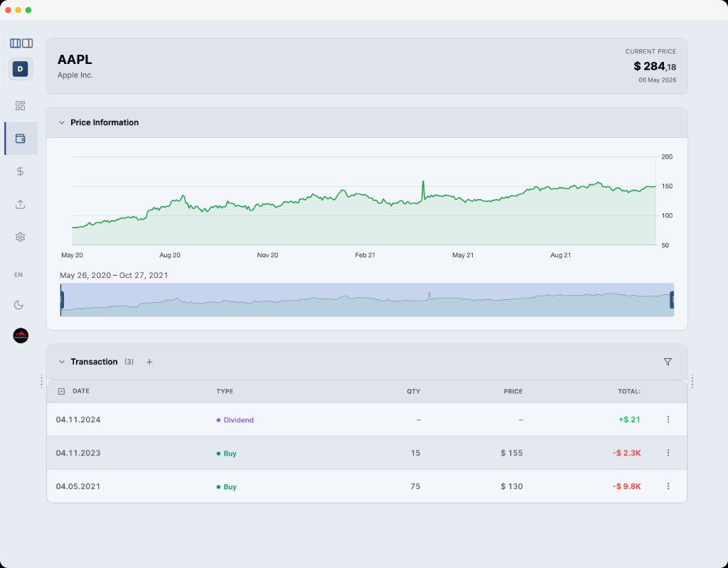Open the upload export icon
The height and width of the screenshot is (568, 728).
click(20, 204)
